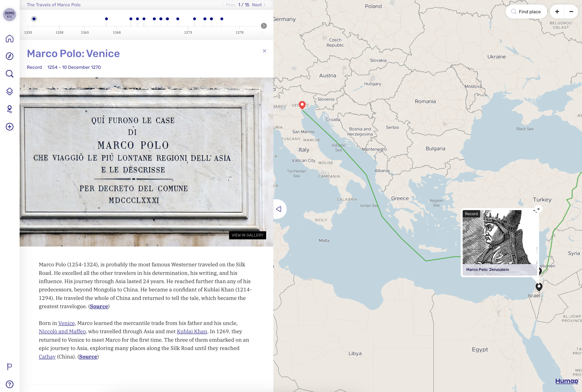The image size is (582, 392).
Task: Zoom out using the map minus control
Action: pos(571,12)
